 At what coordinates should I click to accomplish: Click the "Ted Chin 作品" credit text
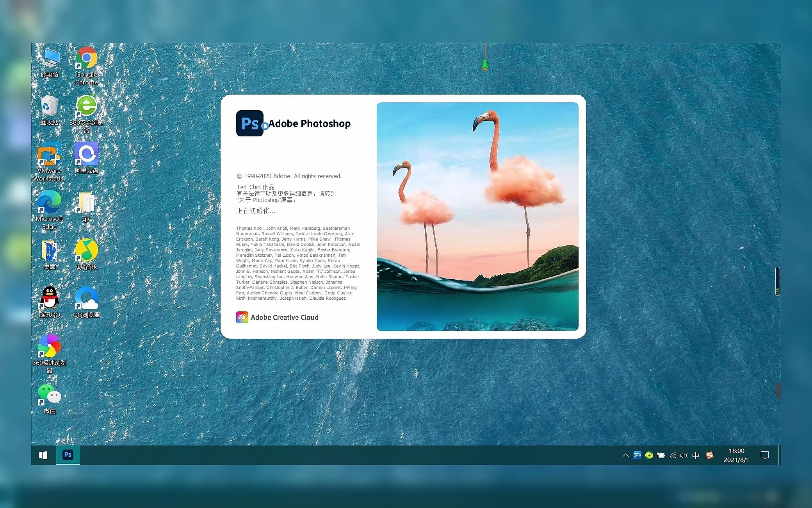(255, 187)
